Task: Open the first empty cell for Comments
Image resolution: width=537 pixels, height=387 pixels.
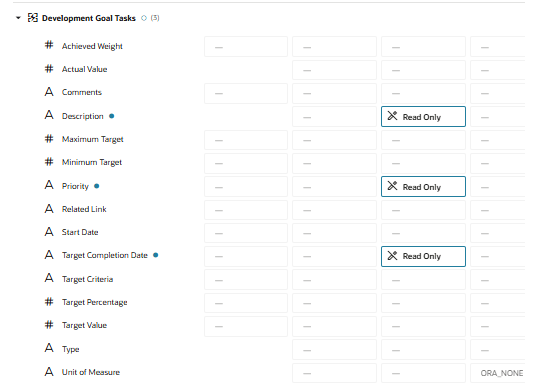Action: pos(246,93)
